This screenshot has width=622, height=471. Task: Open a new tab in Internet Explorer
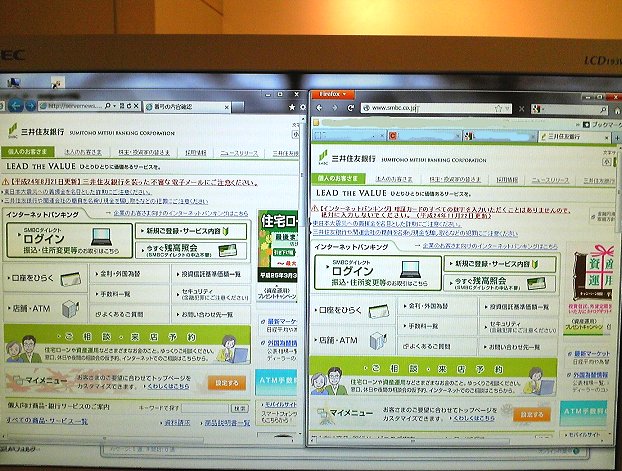click(x=238, y=107)
